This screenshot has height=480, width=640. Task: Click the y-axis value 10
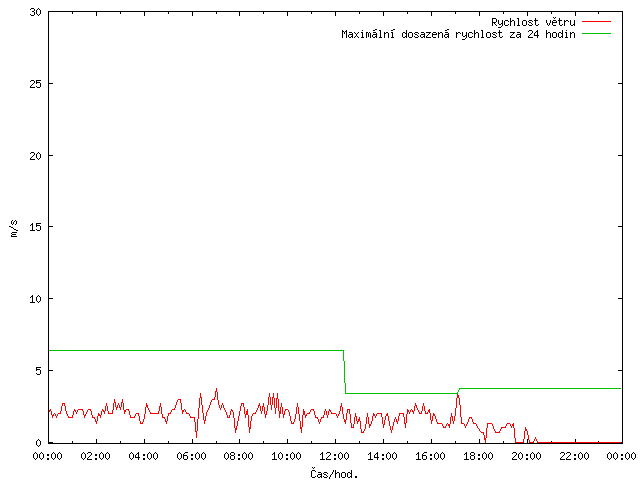click(x=36, y=299)
